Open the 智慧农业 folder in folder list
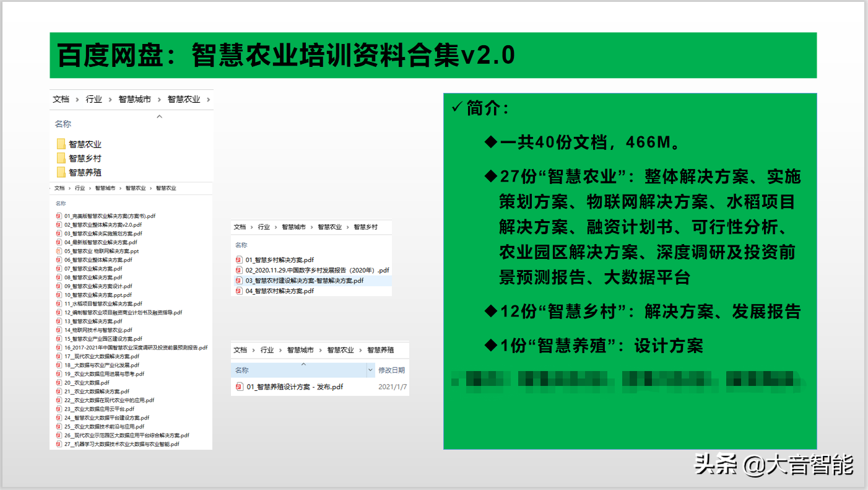868x490 pixels. click(x=85, y=144)
